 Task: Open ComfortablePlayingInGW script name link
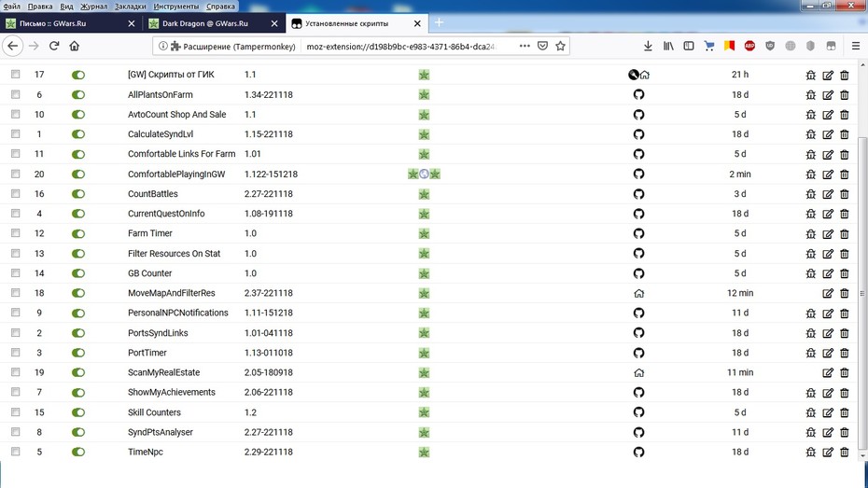click(176, 174)
